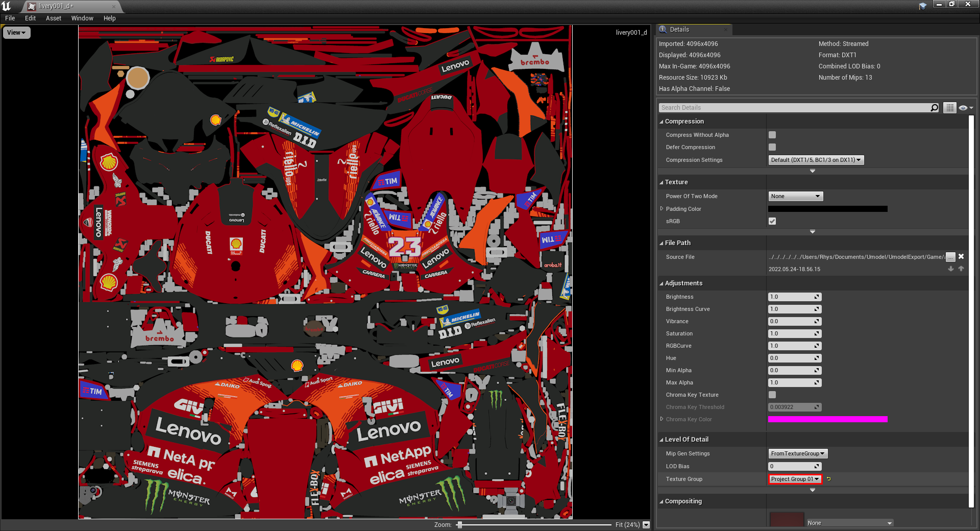The image size is (980, 531).
Task: Click the search magnifier icon in Details
Action: (x=934, y=108)
